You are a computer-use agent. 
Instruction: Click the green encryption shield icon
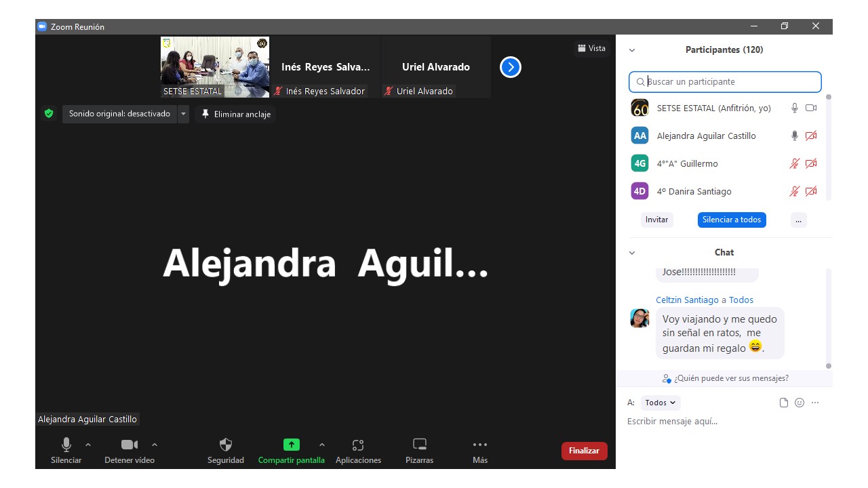[49, 113]
